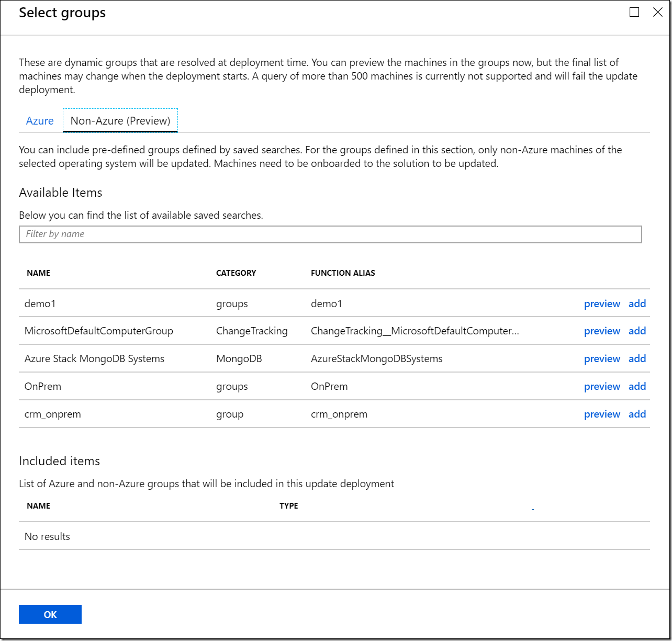Select the Non-Azure (Preview) tab
Image resolution: width=672 pixels, height=641 pixels.
coord(120,121)
